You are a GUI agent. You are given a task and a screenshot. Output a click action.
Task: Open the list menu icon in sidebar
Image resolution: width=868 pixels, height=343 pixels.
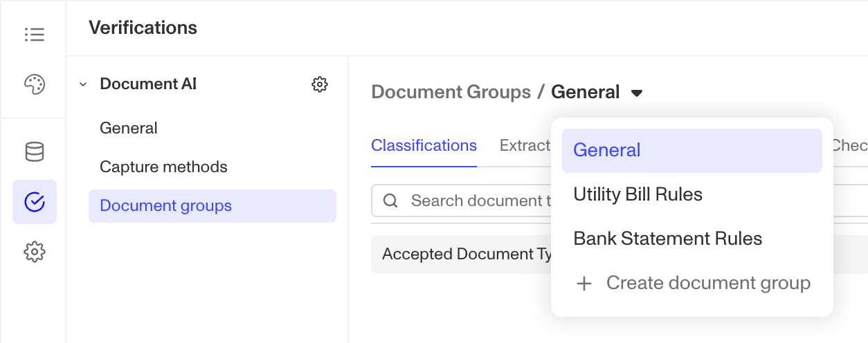tap(34, 35)
